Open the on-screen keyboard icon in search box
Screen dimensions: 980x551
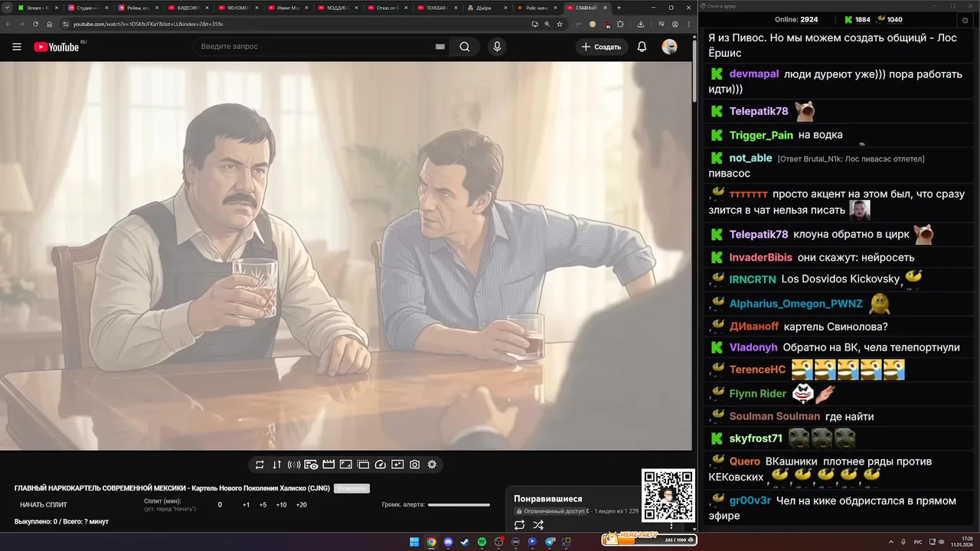pyautogui.click(x=440, y=47)
